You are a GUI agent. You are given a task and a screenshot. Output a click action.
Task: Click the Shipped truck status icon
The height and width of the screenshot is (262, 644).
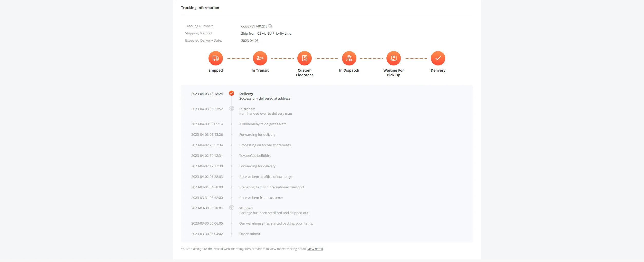pyautogui.click(x=215, y=58)
